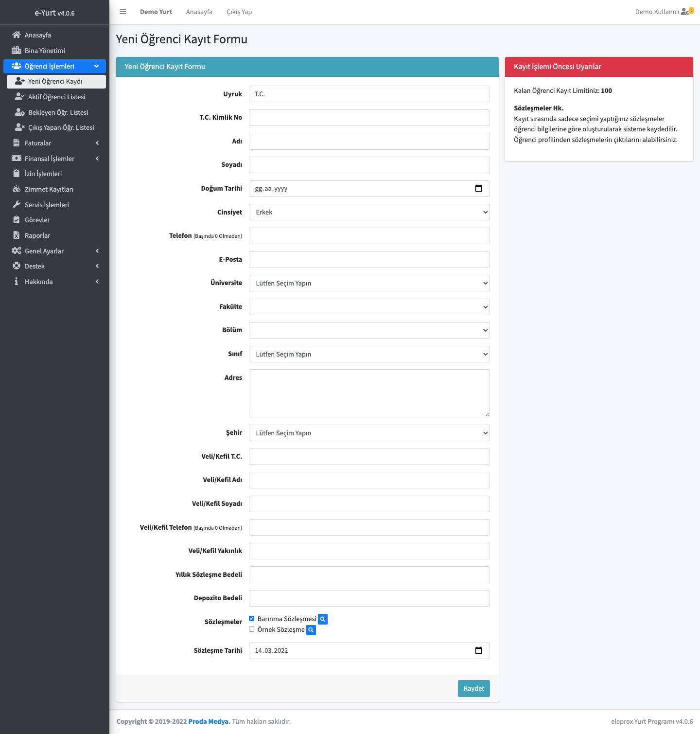Open the Proda Medya footer link

coord(209,721)
